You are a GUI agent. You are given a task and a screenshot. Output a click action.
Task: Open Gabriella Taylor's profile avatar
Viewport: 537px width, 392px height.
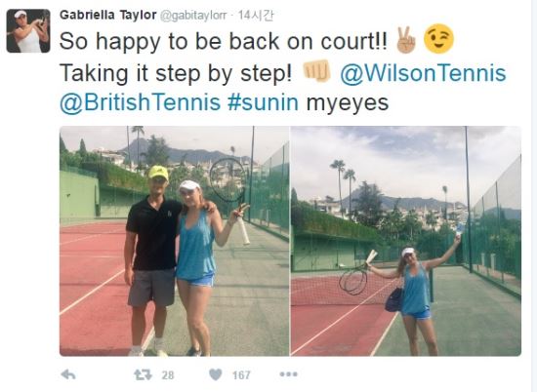[28, 31]
